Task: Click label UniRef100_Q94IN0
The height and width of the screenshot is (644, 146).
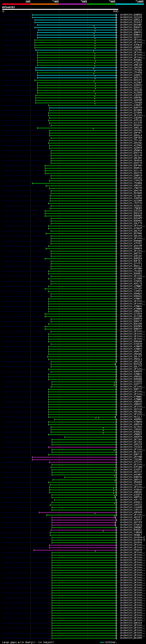Action: (131, 67)
